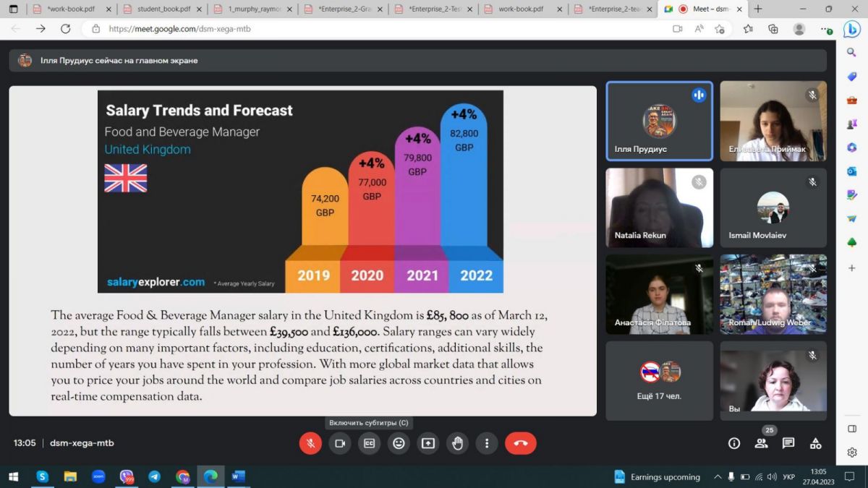This screenshot has width=868, height=488.
Task: Show hidden icons in the system tray
Action: pyautogui.click(x=718, y=477)
